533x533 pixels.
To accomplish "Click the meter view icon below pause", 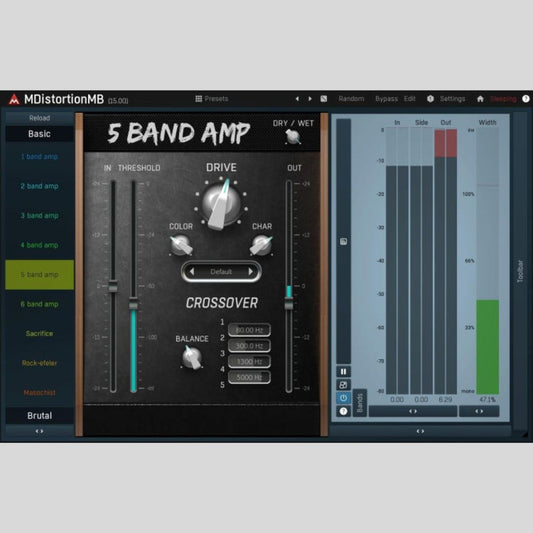I will (x=343, y=385).
